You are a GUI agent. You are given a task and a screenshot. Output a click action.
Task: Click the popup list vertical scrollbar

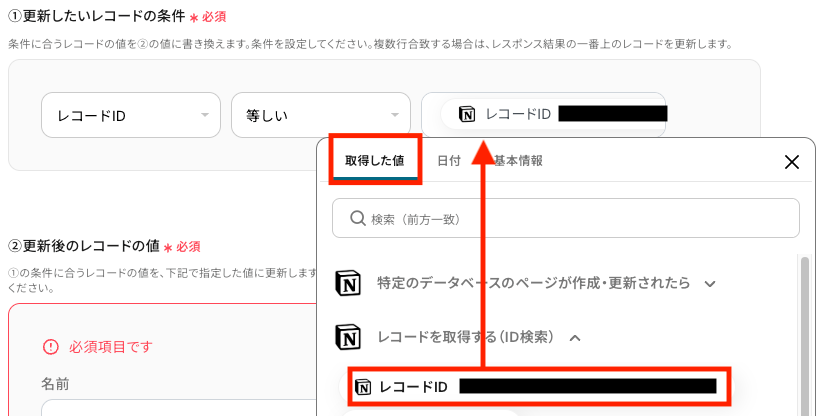pyautogui.click(x=804, y=337)
